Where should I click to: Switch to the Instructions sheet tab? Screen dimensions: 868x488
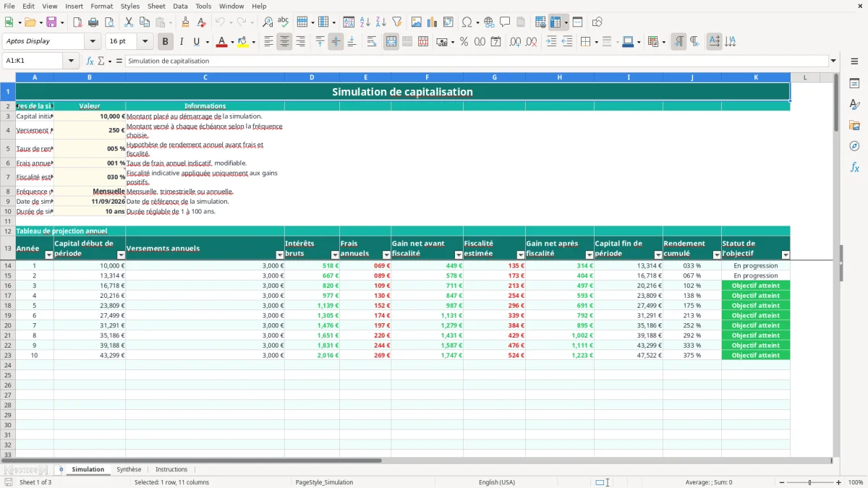coord(171,469)
